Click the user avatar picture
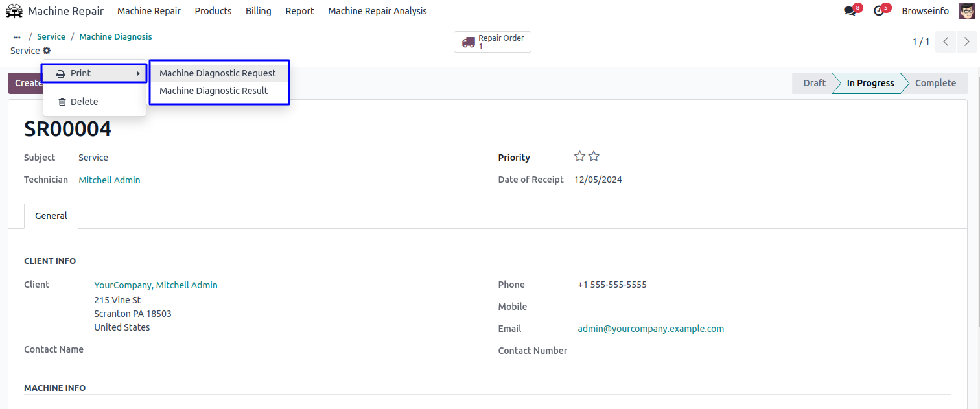This screenshot has height=409, width=980. (966, 11)
